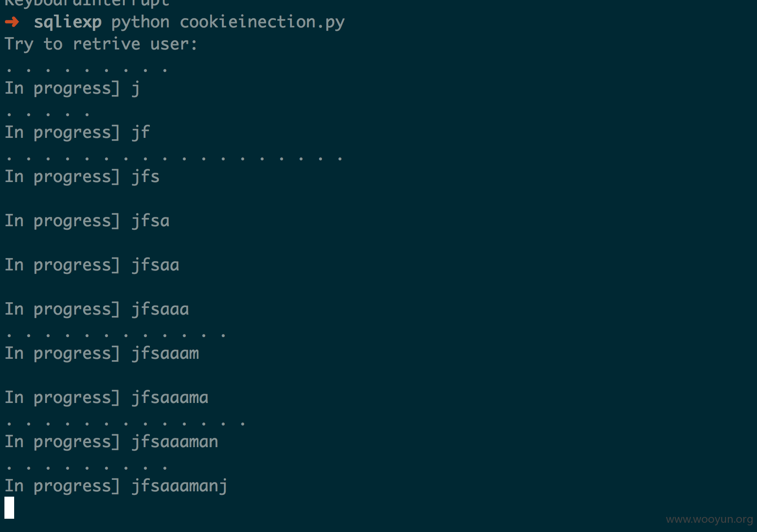Click the text jfsaaama in the output

point(170,398)
